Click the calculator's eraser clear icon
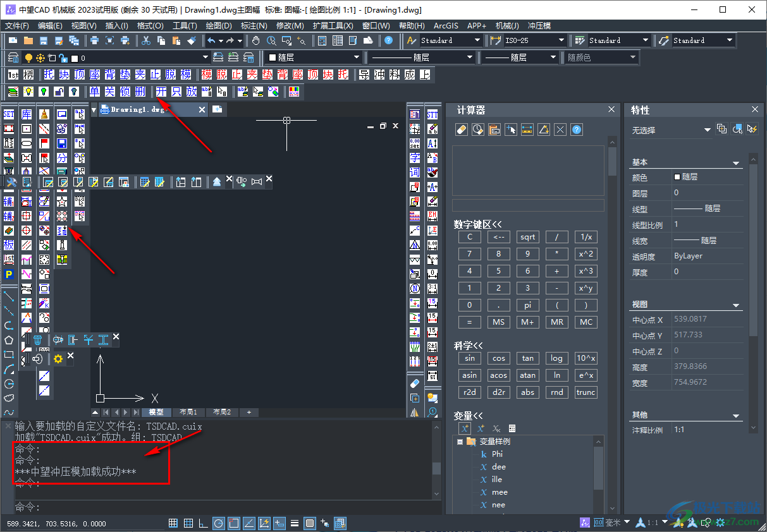 coord(461,130)
